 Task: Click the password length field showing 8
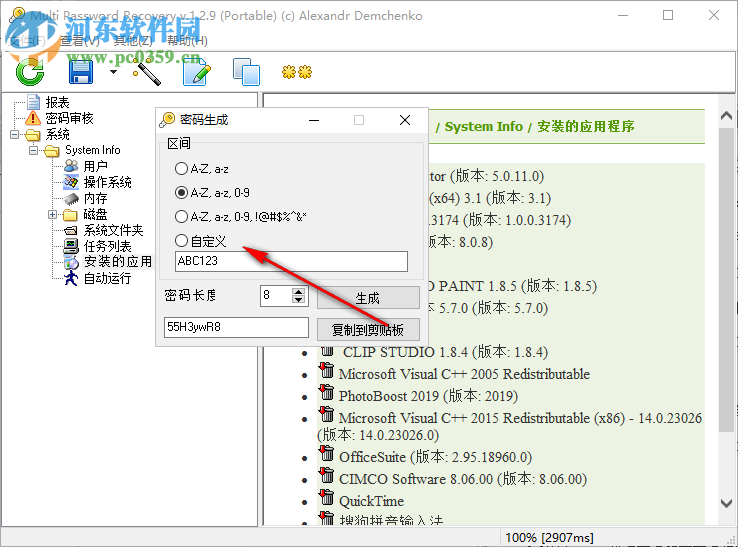tap(276, 296)
